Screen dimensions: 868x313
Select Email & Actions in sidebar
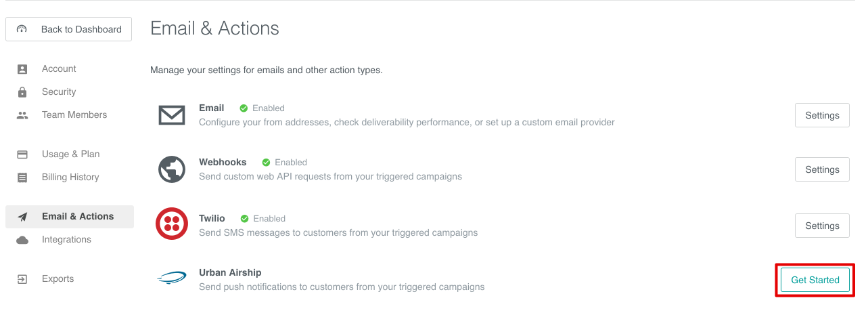(x=77, y=217)
